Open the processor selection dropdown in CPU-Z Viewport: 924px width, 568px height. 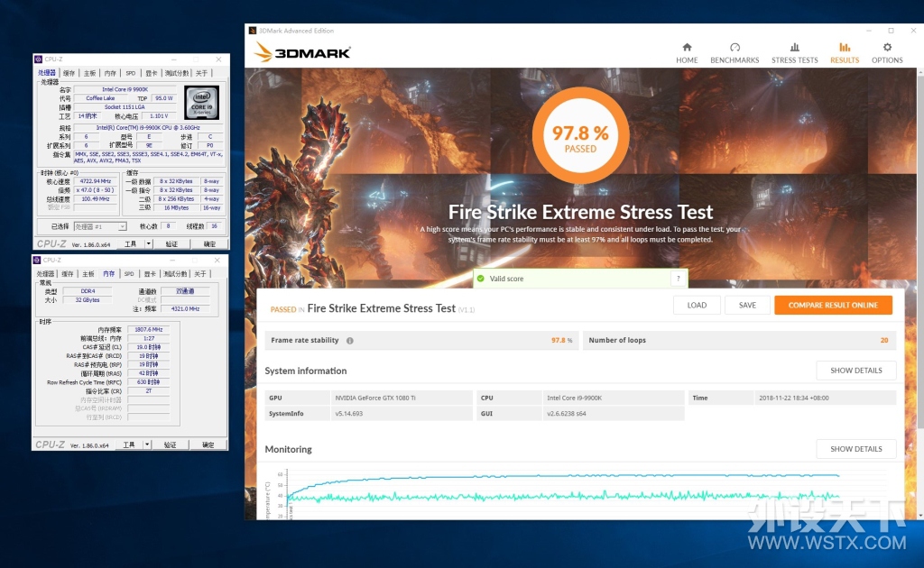coord(100,226)
